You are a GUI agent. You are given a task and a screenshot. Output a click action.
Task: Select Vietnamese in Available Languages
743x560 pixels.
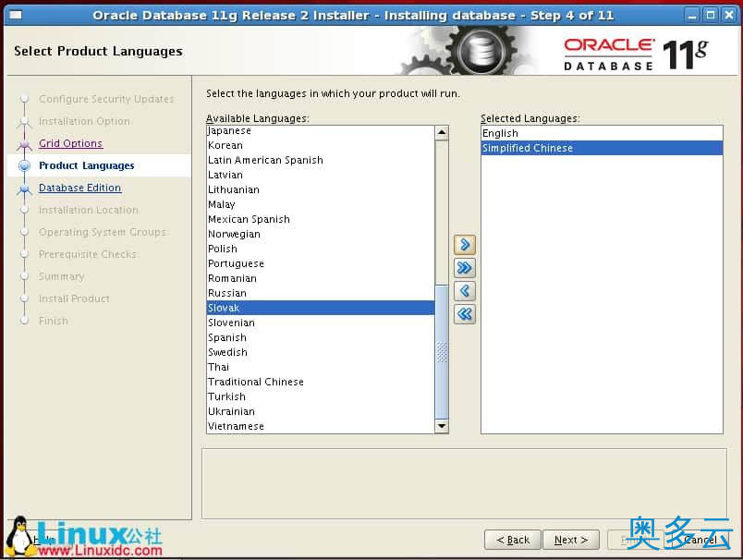point(321,426)
